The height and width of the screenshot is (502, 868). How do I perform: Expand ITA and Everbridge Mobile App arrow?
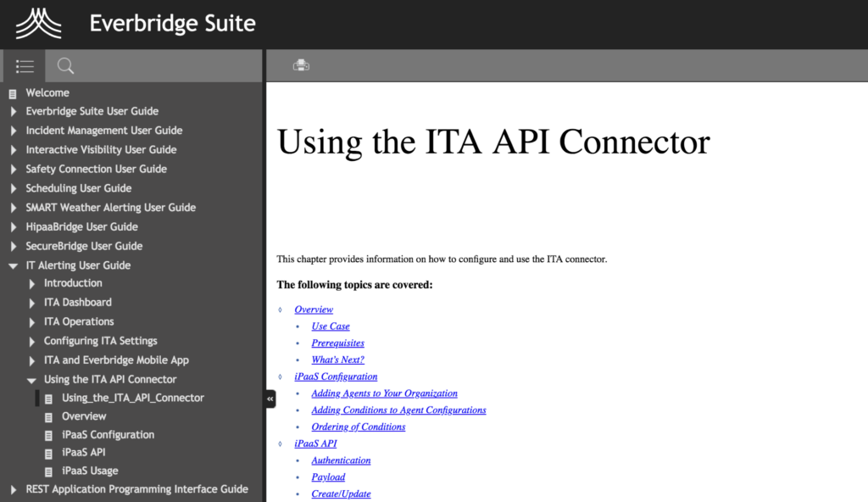[x=31, y=360]
